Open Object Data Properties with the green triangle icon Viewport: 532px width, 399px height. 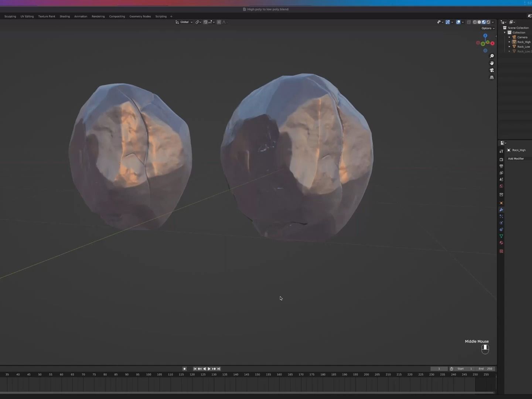pyautogui.click(x=501, y=236)
